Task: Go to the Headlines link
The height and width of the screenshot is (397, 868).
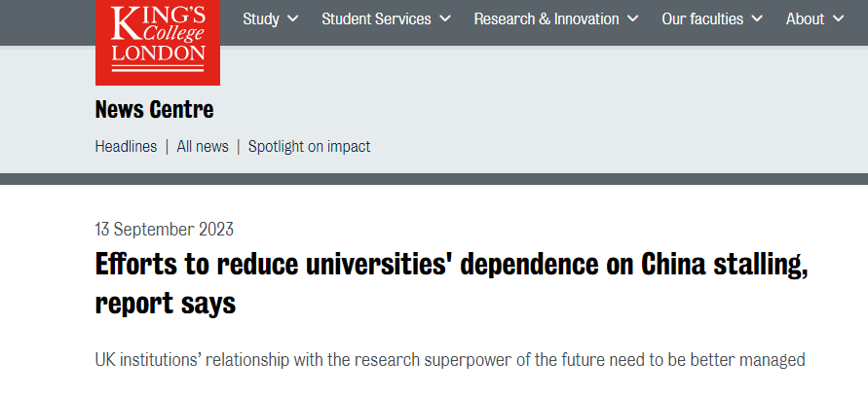Action: coord(126,147)
